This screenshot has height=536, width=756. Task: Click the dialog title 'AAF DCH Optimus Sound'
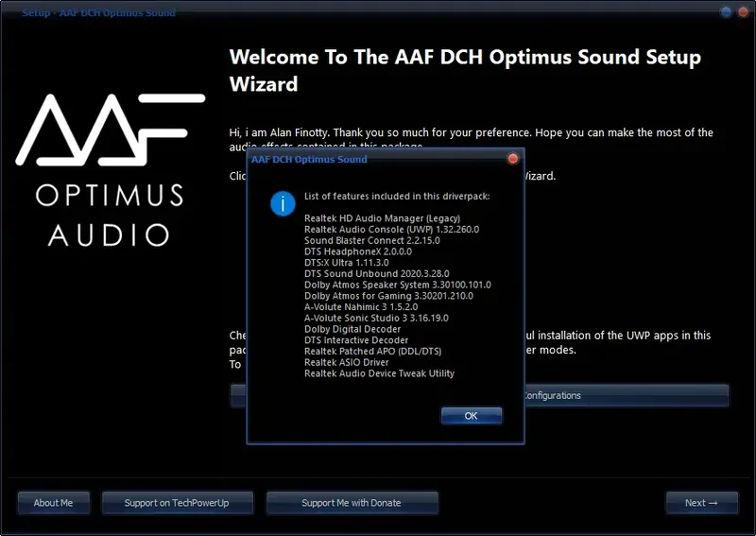[x=309, y=159]
